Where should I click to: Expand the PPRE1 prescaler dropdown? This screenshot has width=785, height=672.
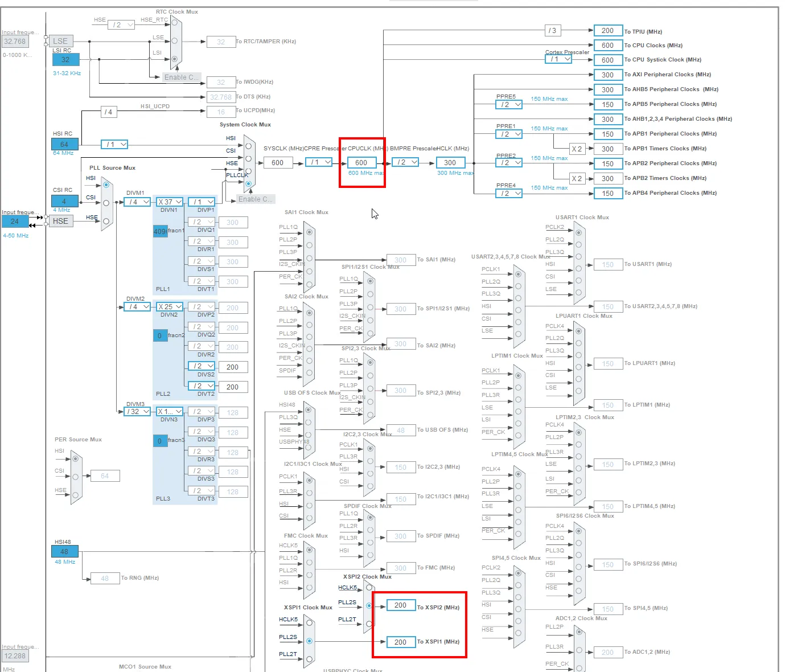[509, 134]
